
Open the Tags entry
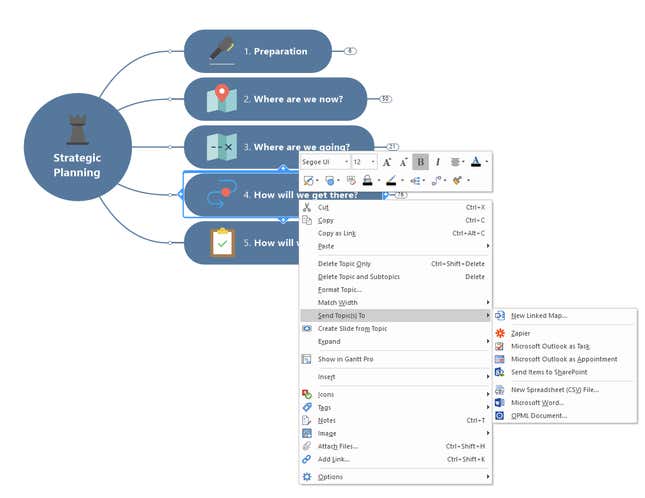[396, 407]
